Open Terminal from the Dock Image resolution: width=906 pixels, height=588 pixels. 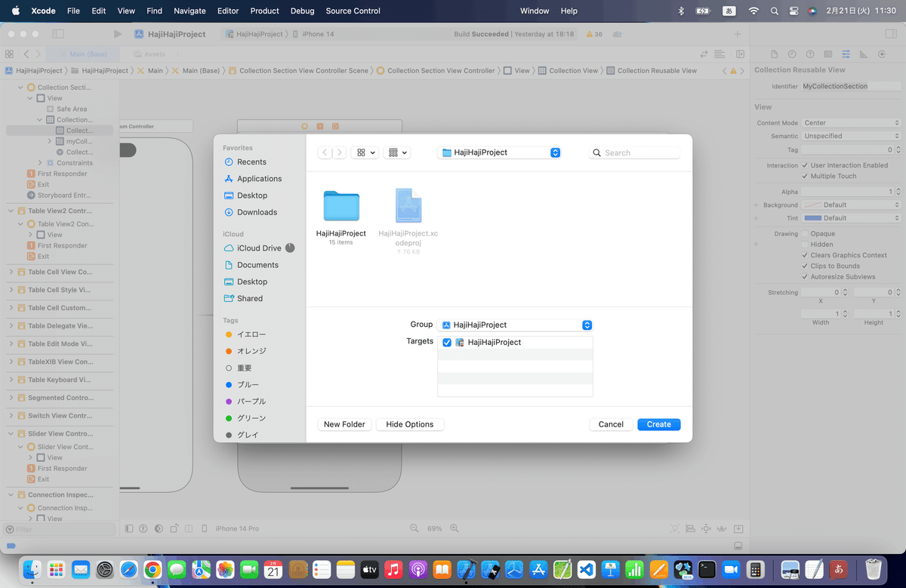707,569
